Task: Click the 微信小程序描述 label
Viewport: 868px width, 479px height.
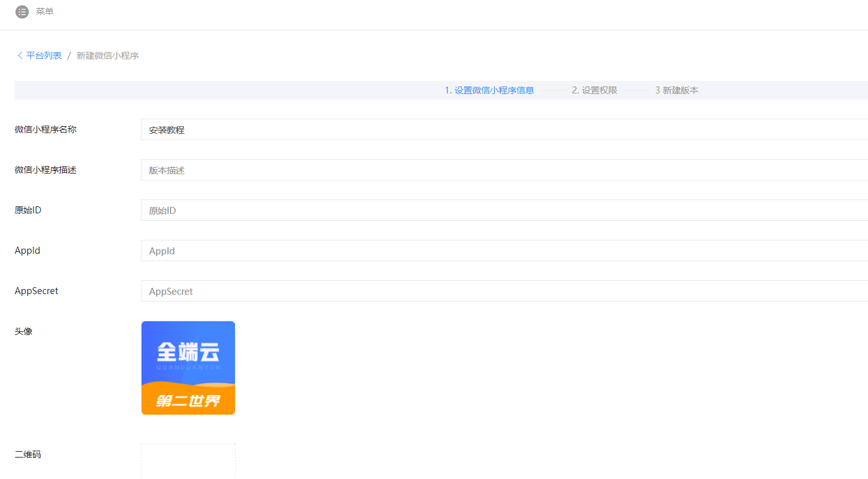Action: (x=45, y=170)
